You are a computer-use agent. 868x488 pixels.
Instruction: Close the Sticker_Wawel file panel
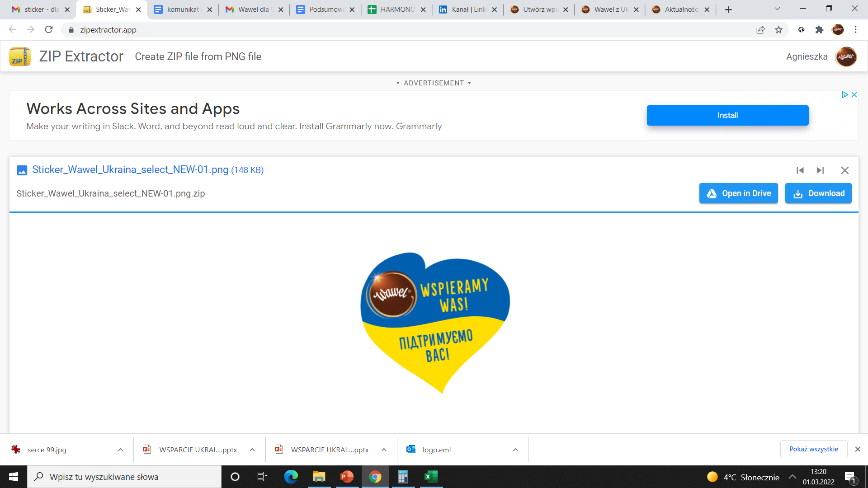tap(844, 170)
